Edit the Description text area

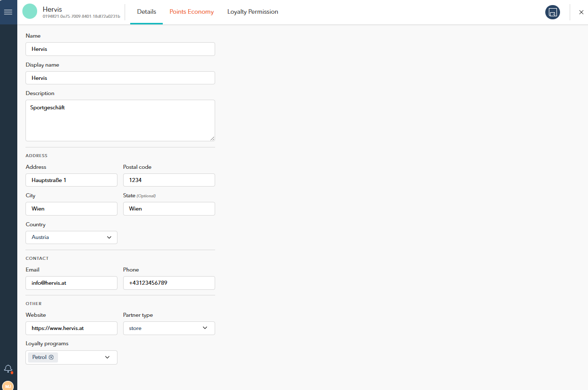coord(120,121)
